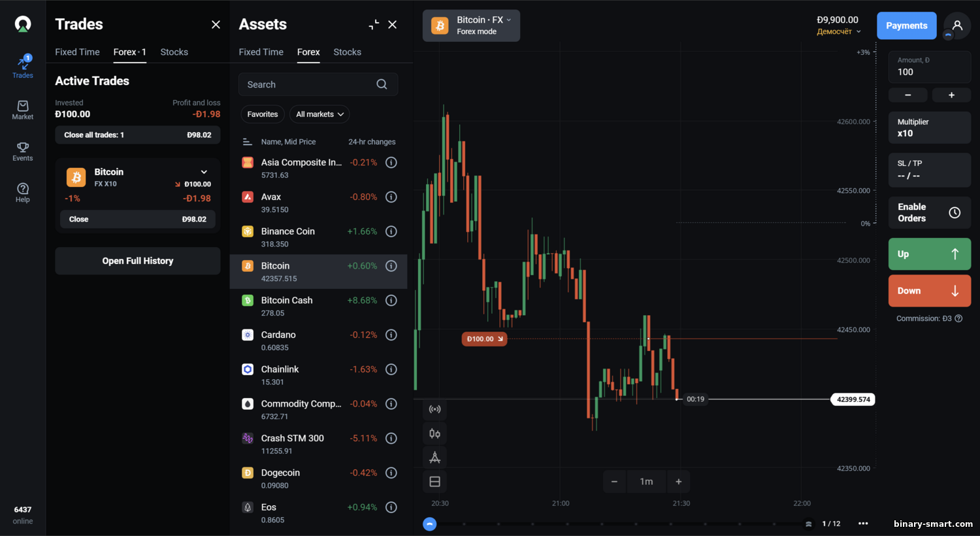Click the chart timeline scroll handle

tap(429, 524)
